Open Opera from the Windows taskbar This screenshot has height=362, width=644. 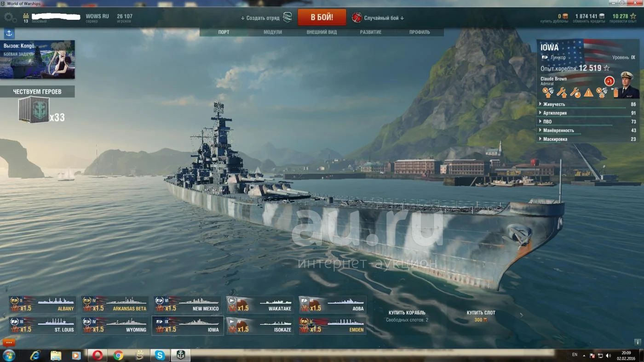point(98,355)
